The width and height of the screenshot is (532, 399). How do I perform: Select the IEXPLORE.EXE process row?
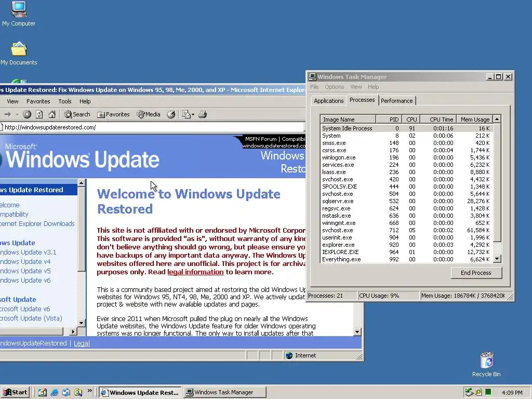pos(406,252)
